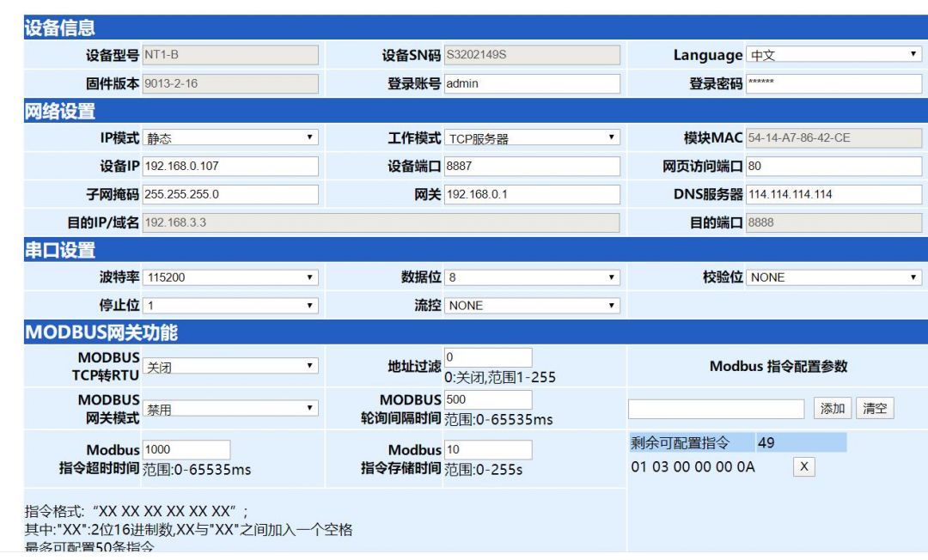Open the 流控 dropdown showing NONE
928x560 pixels.
533,305
